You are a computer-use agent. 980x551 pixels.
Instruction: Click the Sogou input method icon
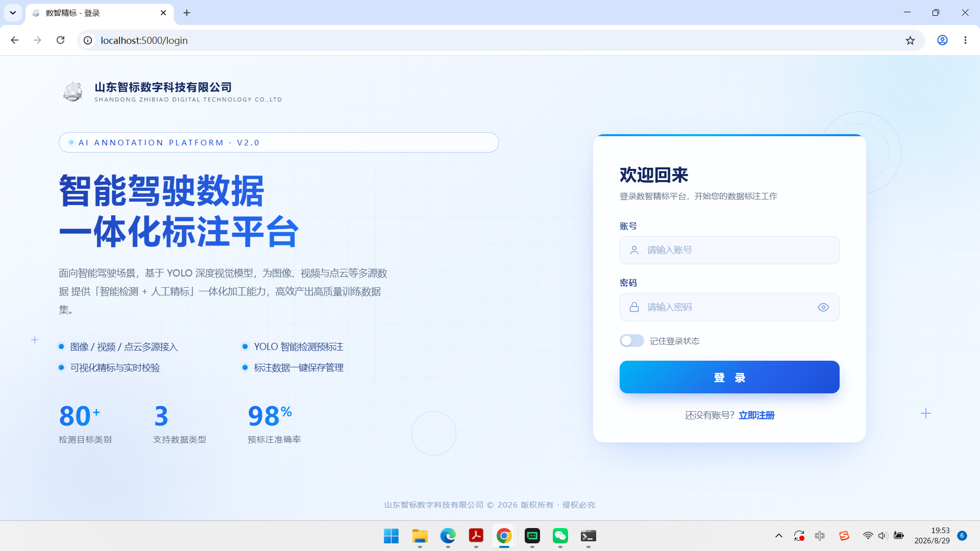coord(844,536)
